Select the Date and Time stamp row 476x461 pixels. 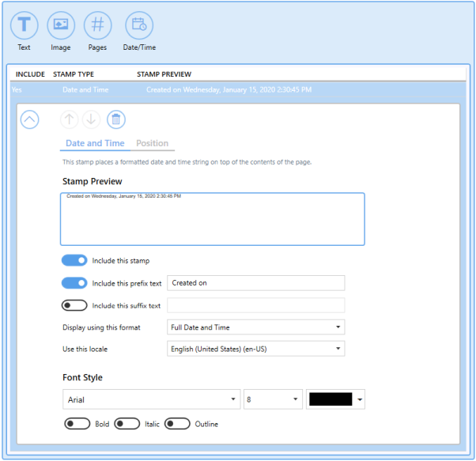[x=238, y=90]
